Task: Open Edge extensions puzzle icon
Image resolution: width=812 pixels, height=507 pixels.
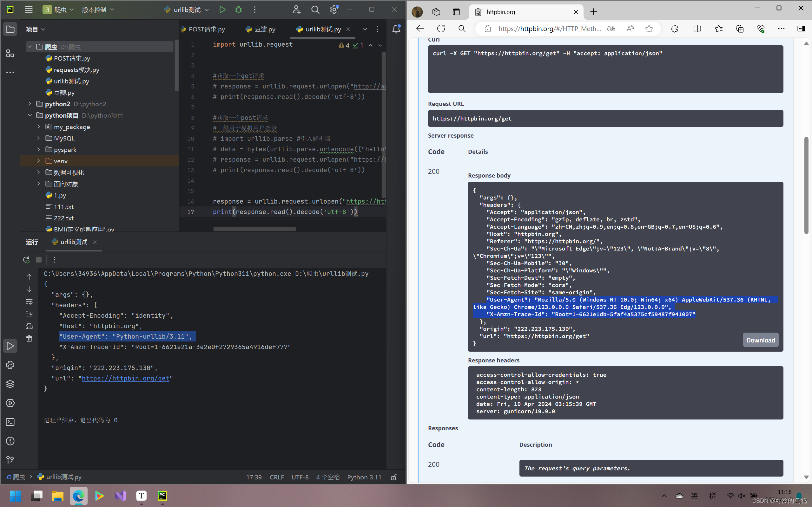Action: click(x=674, y=29)
